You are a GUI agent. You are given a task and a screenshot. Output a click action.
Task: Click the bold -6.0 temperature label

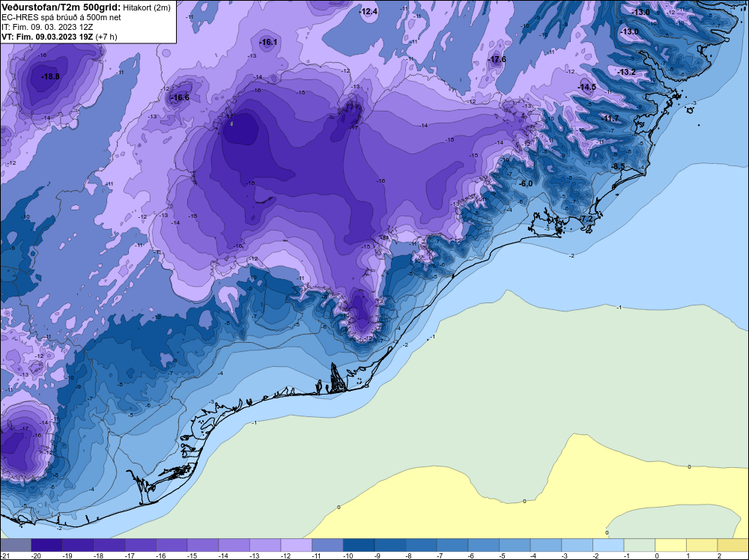[526, 184]
